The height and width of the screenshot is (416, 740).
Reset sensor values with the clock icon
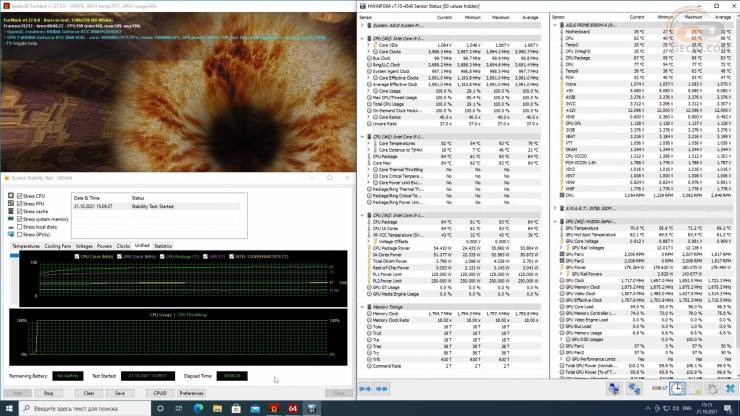pyautogui.click(x=677, y=389)
